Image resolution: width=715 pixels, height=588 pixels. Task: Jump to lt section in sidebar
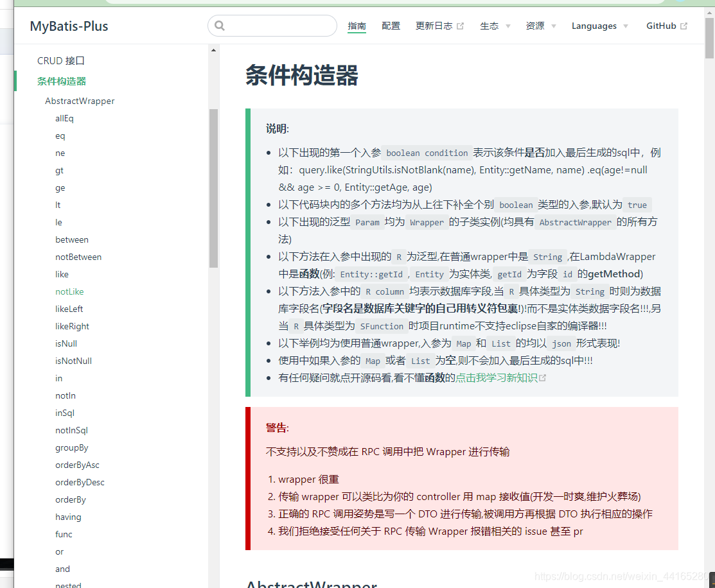[x=58, y=205]
